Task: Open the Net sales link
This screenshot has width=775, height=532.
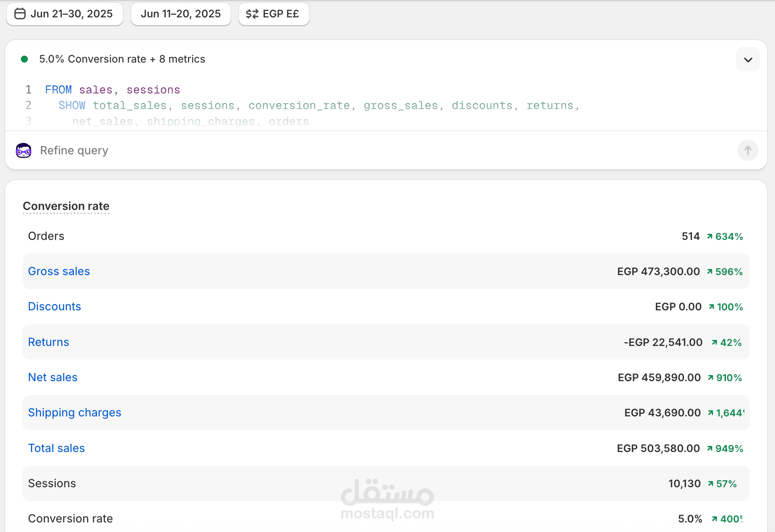Action: [x=53, y=377]
